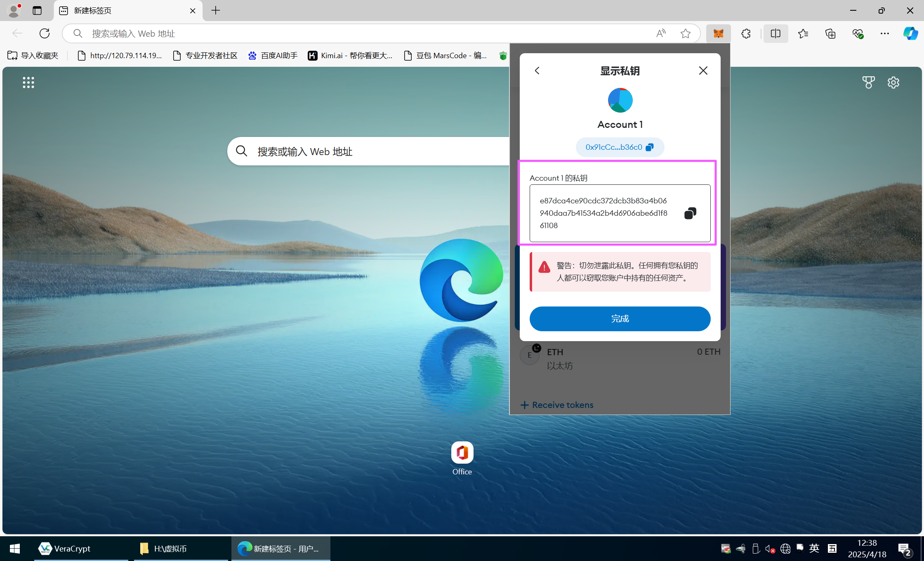Screen dimensions: 924x561
Task: Select the ETH 以太坊 token row
Action: (x=620, y=358)
